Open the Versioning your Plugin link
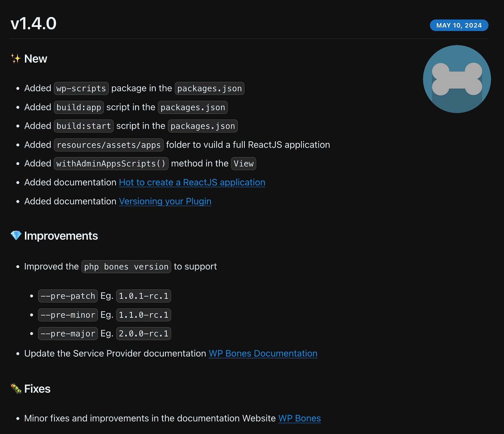 click(x=165, y=201)
